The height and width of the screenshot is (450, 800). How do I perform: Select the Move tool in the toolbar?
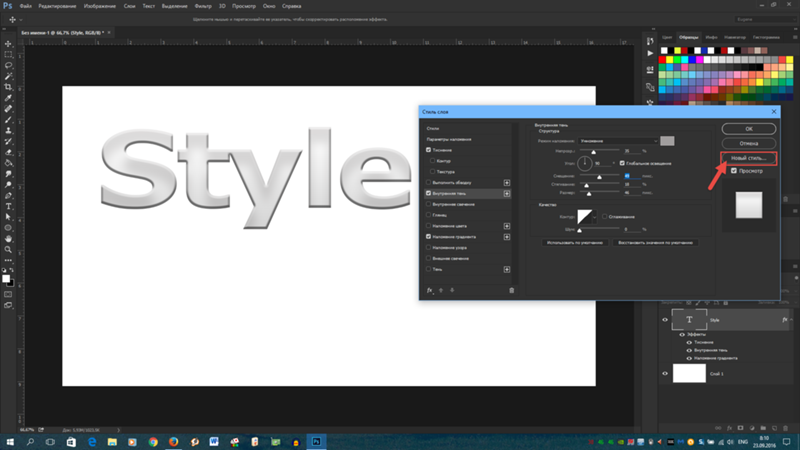pos(9,43)
